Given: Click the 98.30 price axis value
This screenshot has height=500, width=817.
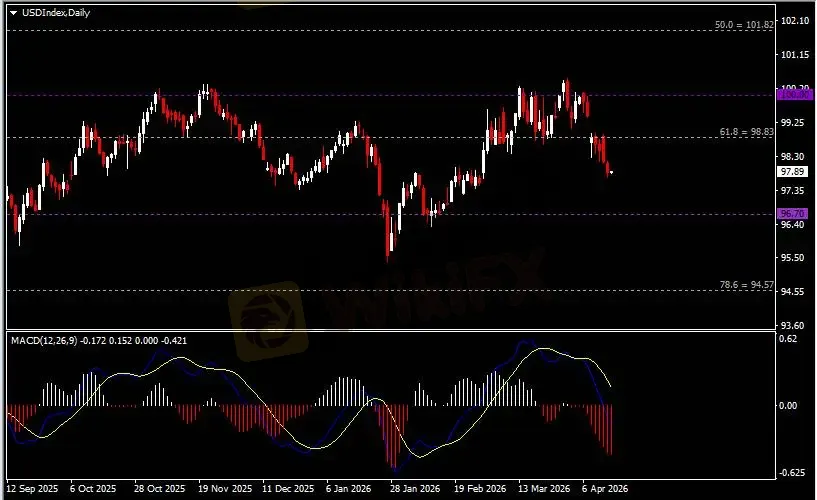Looking at the screenshot, I should (x=793, y=156).
